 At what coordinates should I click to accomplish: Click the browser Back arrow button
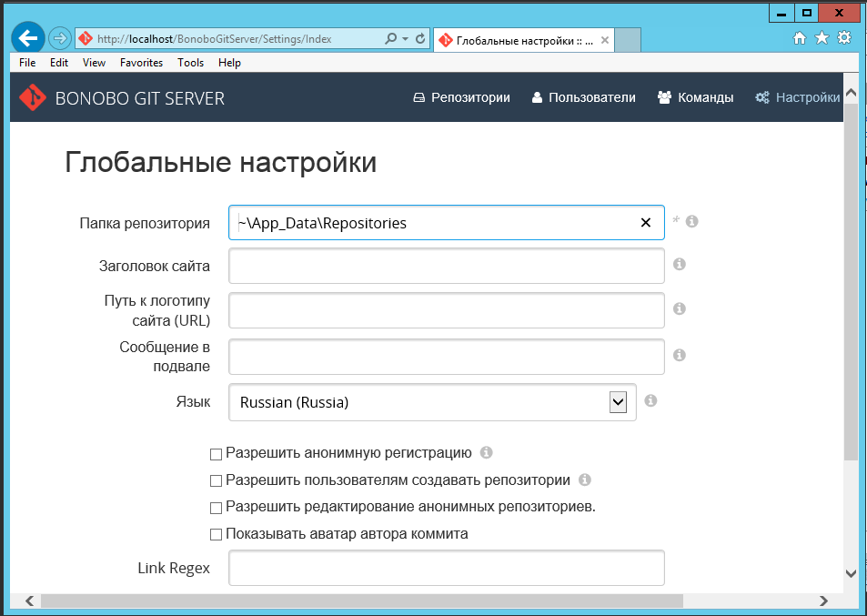coord(28,38)
